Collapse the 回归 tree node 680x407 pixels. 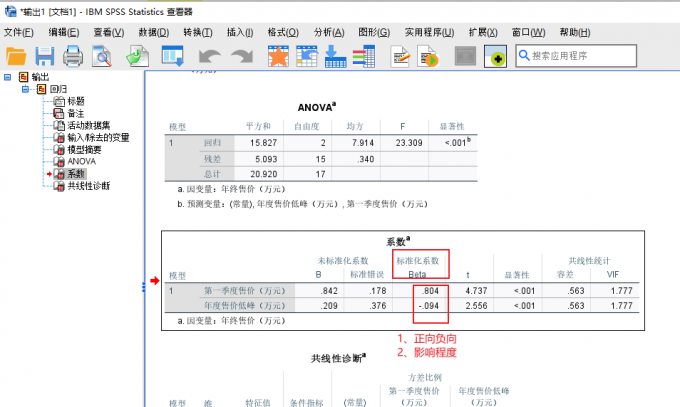[27, 88]
